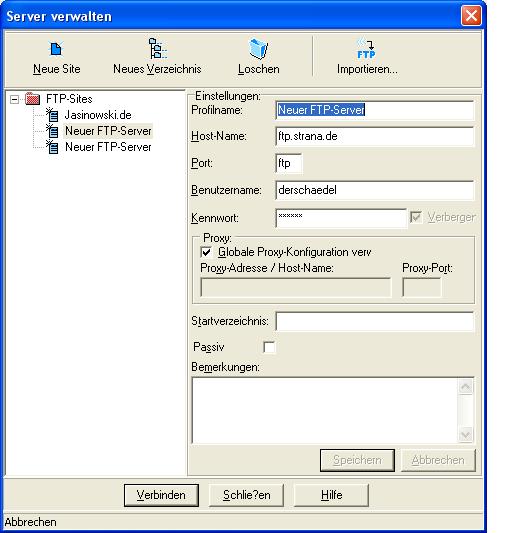The height and width of the screenshot is (533, 512).
Task: Click the Neue Site toolbar icon
Action: (56, 49)
